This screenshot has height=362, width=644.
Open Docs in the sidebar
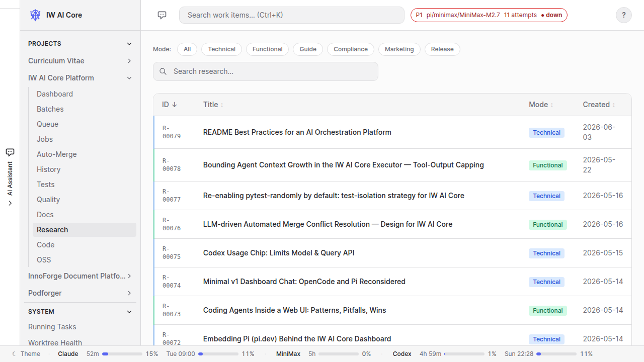[85, 215]
